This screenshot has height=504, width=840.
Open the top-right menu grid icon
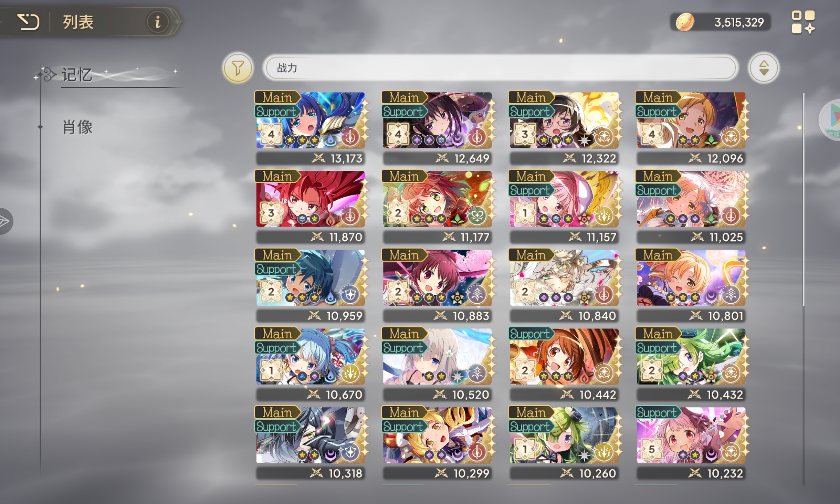(x=803, y=22)
